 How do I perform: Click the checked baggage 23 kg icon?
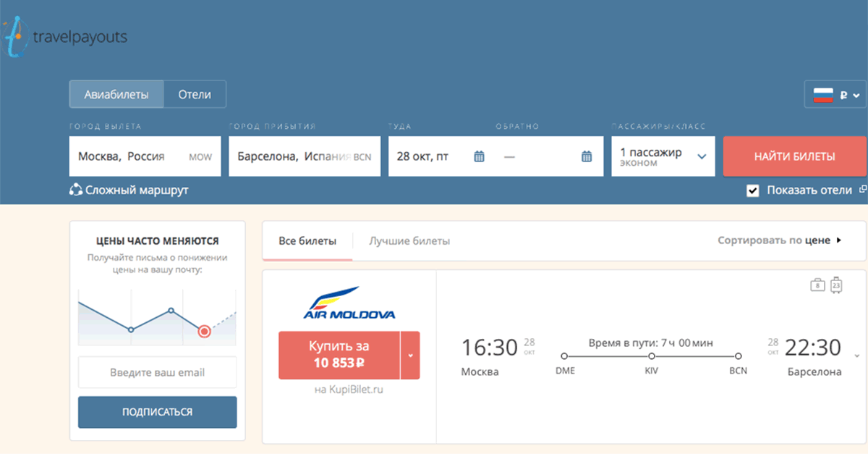[x=836, y=285]
